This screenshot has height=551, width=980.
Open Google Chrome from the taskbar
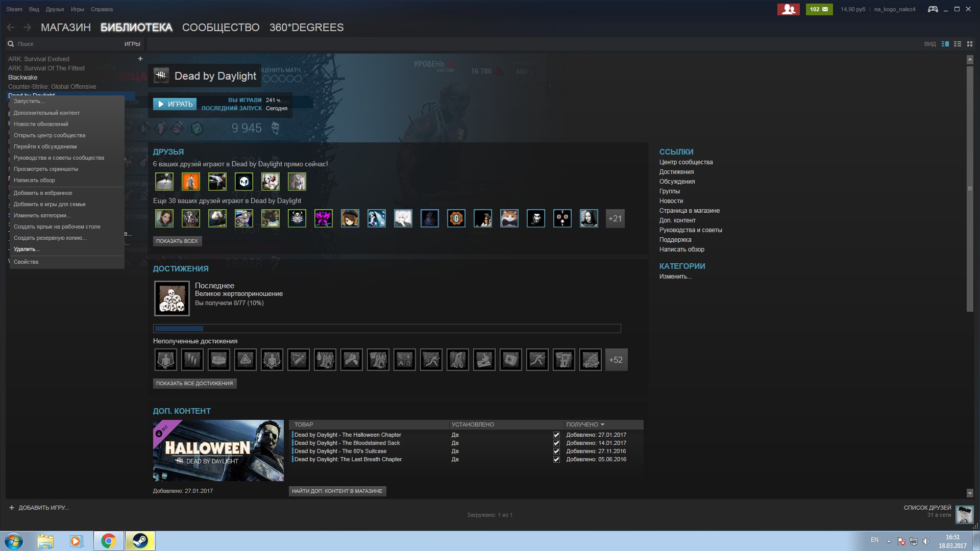click(x=108, y=541)
